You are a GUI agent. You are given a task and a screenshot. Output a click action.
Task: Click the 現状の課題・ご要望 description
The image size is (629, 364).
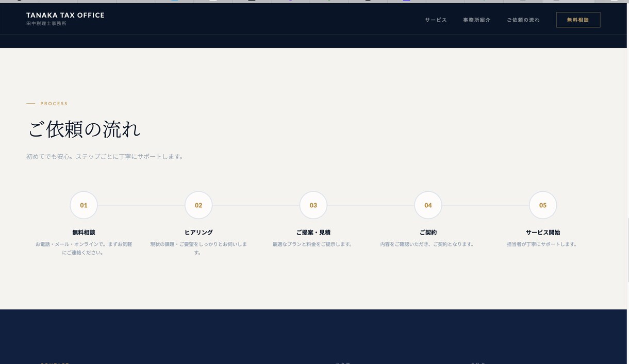click(198, 249)
